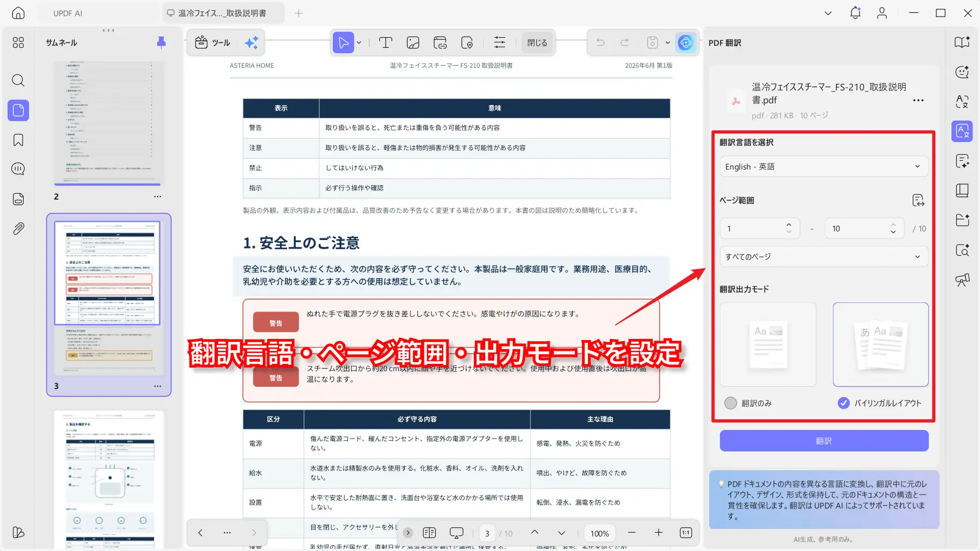Open the save file icon

[x=652, y=43]
